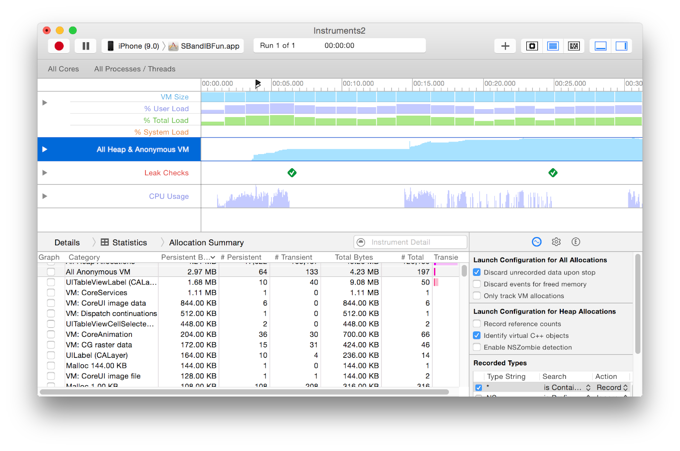Sort by # Transient column header
The image size is (680, 451).
click(293, 257)
